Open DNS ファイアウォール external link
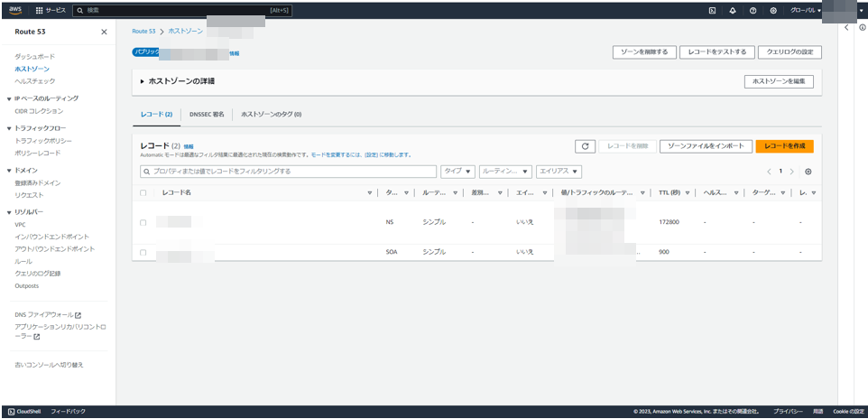This screenshot has width=868, height=419. pos(48,315)
